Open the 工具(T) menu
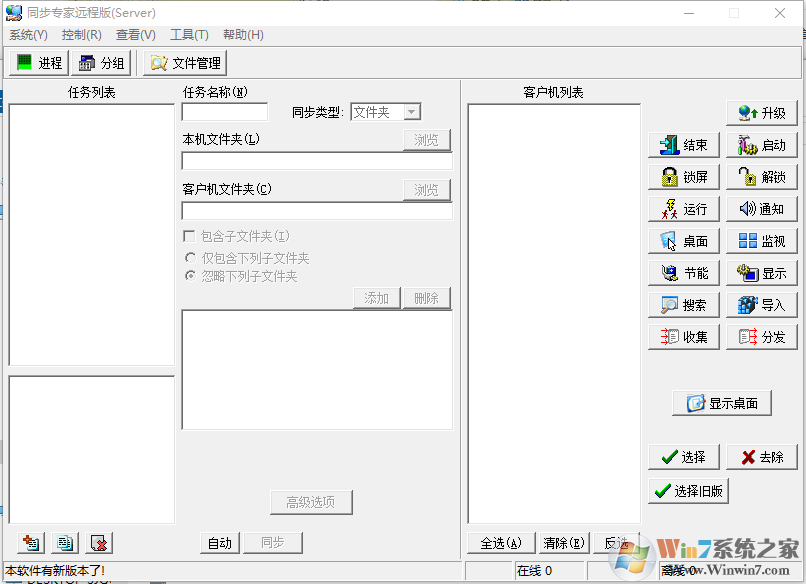The image size is (806, 584). [x=189, y=34]
